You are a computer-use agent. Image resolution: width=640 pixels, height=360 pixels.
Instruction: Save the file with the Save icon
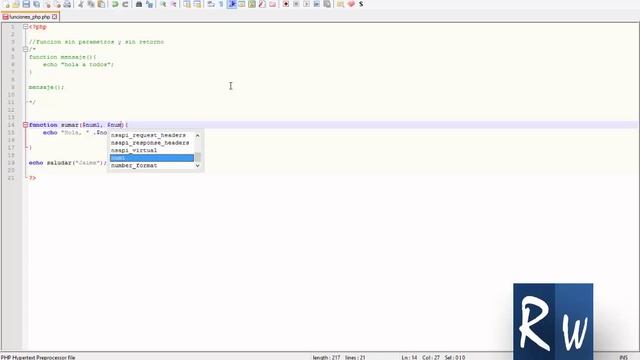tap(26, 4)
